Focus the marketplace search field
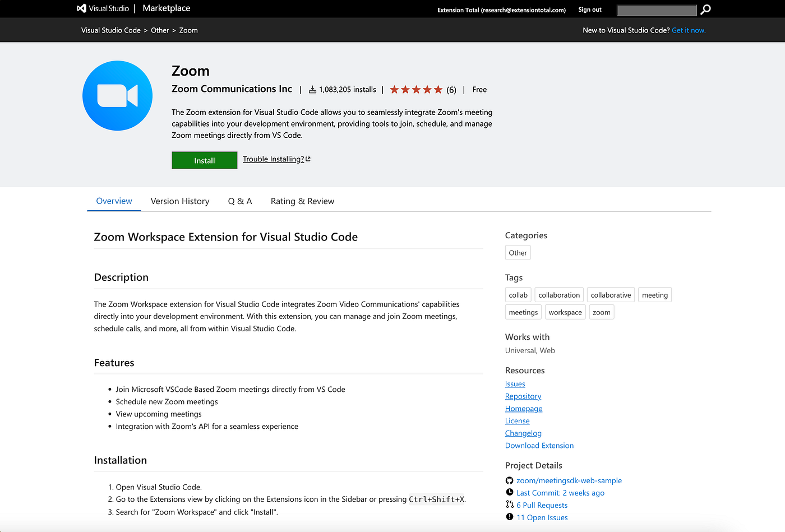The width and height of the screenshot is (785, 532). click(x=657, y=10)
